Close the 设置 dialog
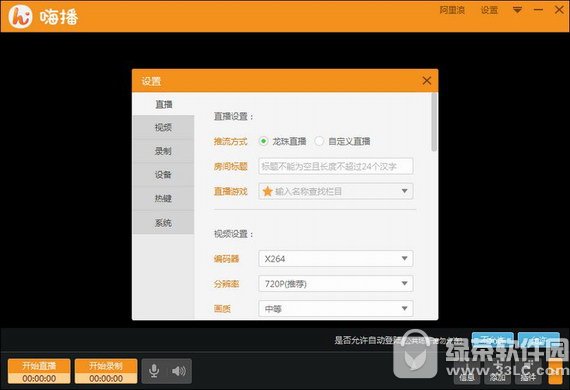The image size is (570, 390). 426,80
